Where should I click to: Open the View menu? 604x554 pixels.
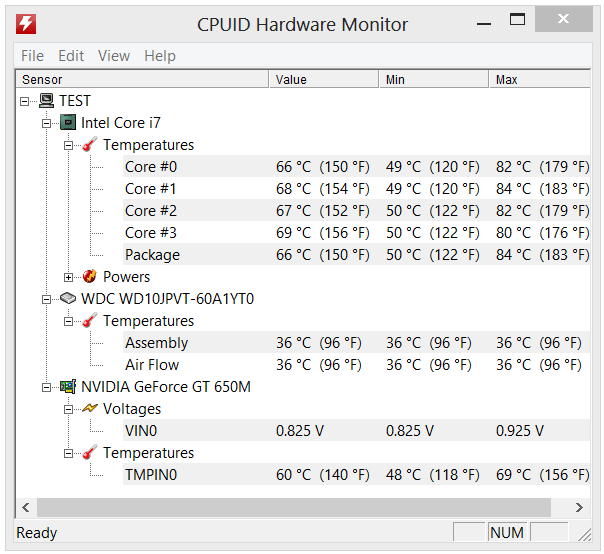(x=114, y=56)
